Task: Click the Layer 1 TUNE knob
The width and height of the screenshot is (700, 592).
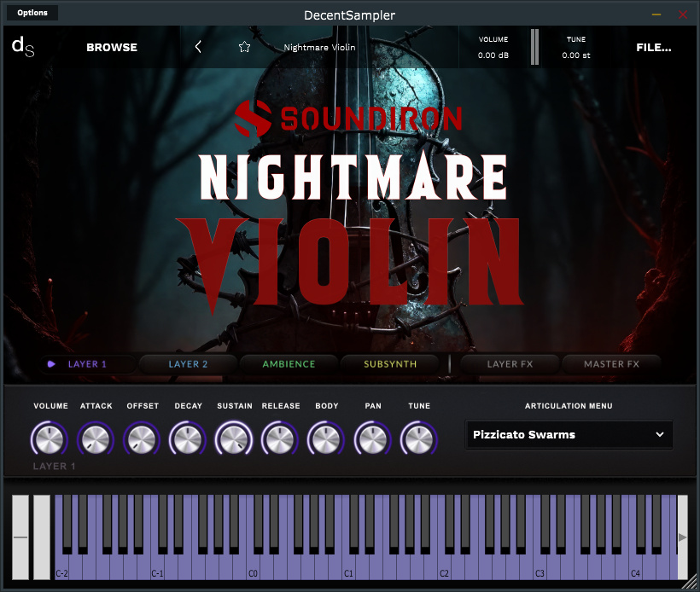Action: click(419, 439)
